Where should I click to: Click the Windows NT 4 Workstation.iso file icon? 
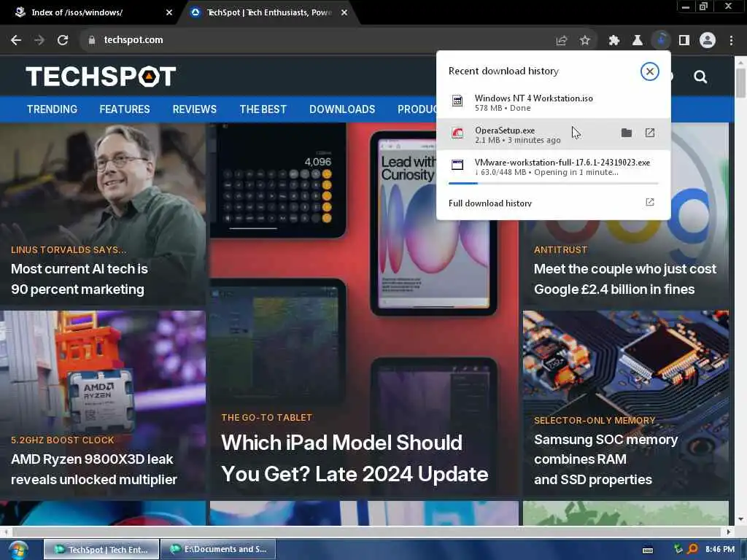coord(457,101)
